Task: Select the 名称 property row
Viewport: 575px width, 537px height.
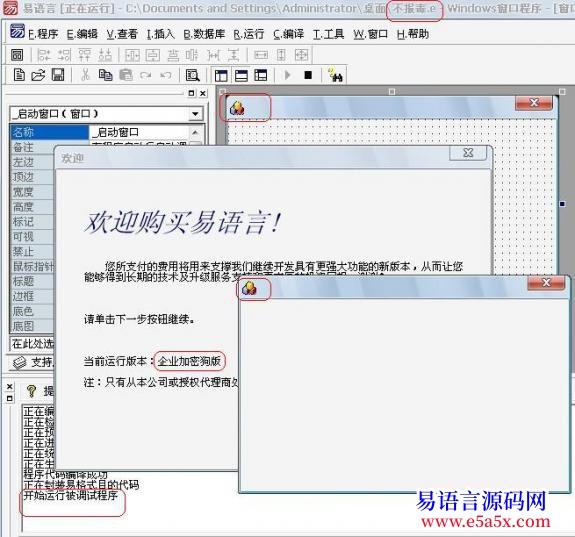Action: 50,132
